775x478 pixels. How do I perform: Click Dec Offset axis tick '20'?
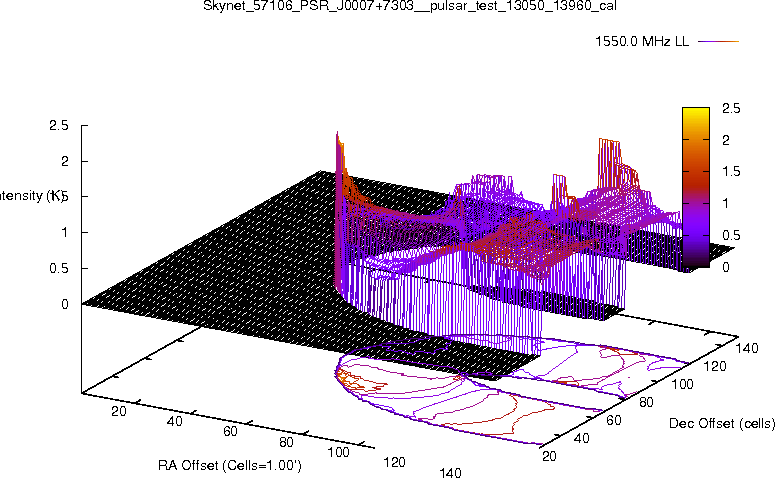click(550, 456)
